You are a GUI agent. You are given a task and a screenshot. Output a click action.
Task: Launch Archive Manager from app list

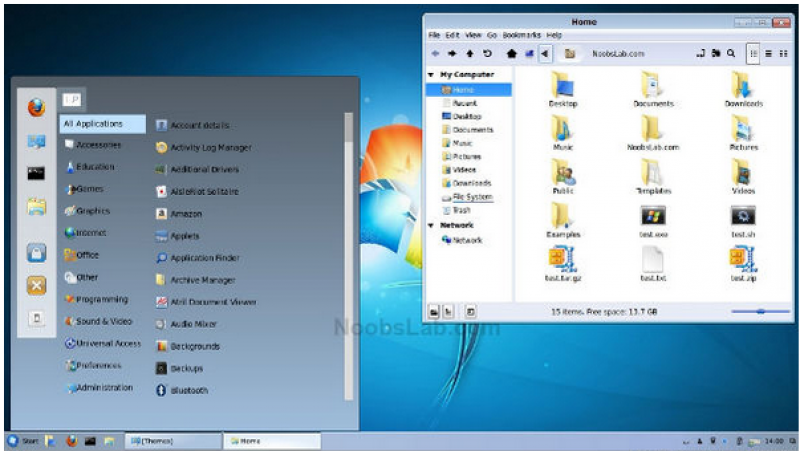(x=195, y=280)
